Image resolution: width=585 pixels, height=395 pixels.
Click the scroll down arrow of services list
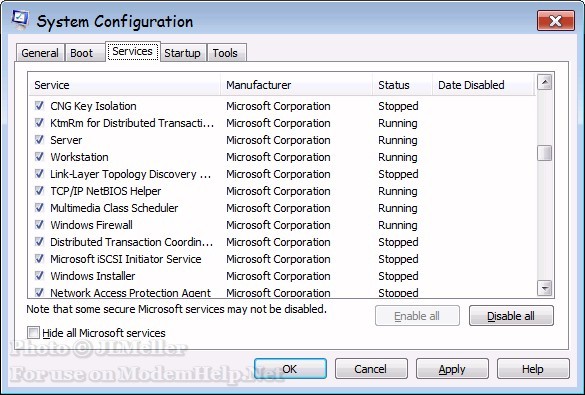pyautogui.click(x=545, y=288)
